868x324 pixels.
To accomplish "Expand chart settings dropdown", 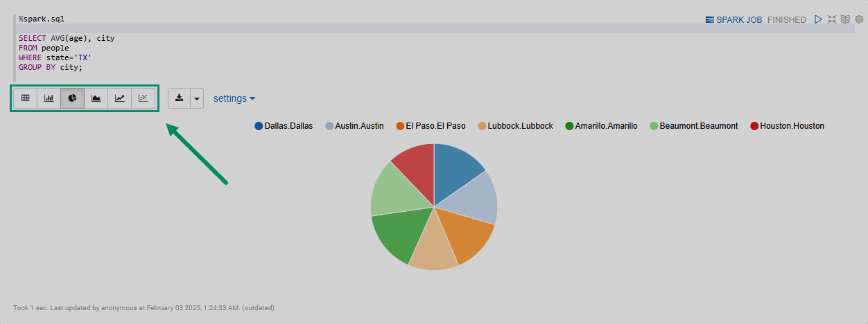I will point(234,98).
